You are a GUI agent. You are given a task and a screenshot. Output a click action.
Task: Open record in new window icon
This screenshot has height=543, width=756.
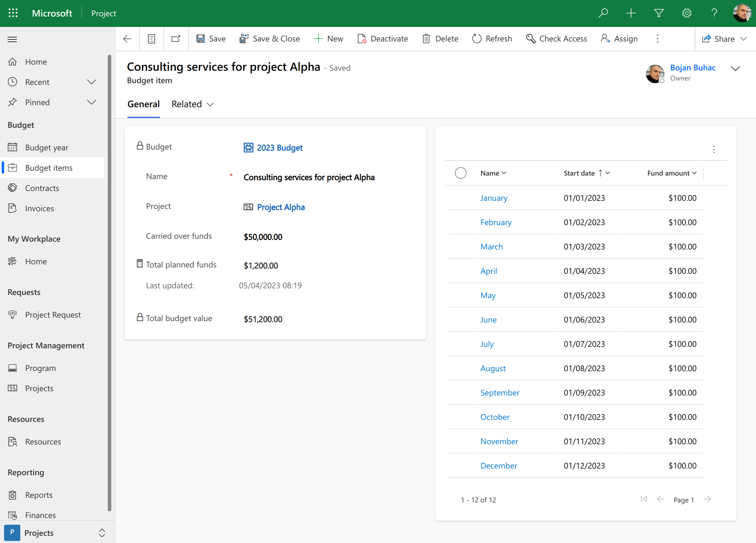(176, 39)
